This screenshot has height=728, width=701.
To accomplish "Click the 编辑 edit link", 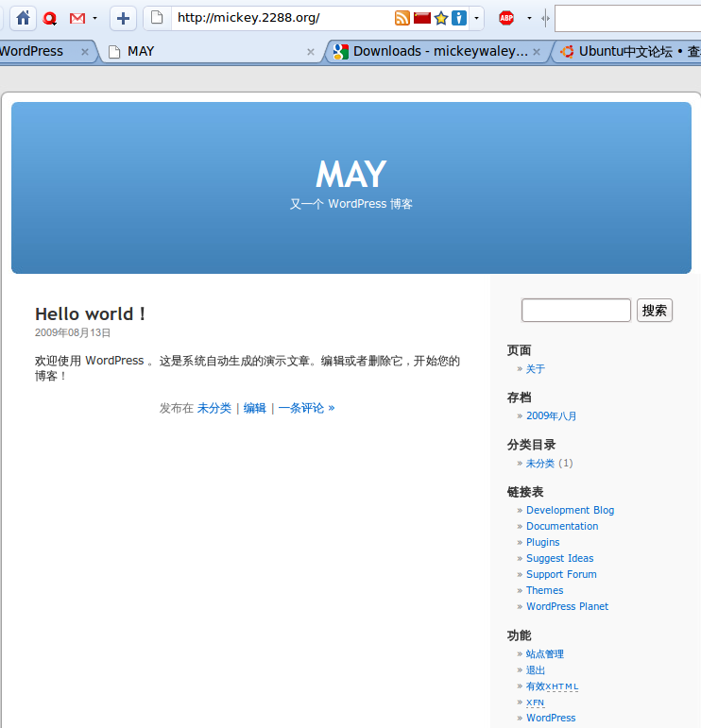I will point(254,408).
